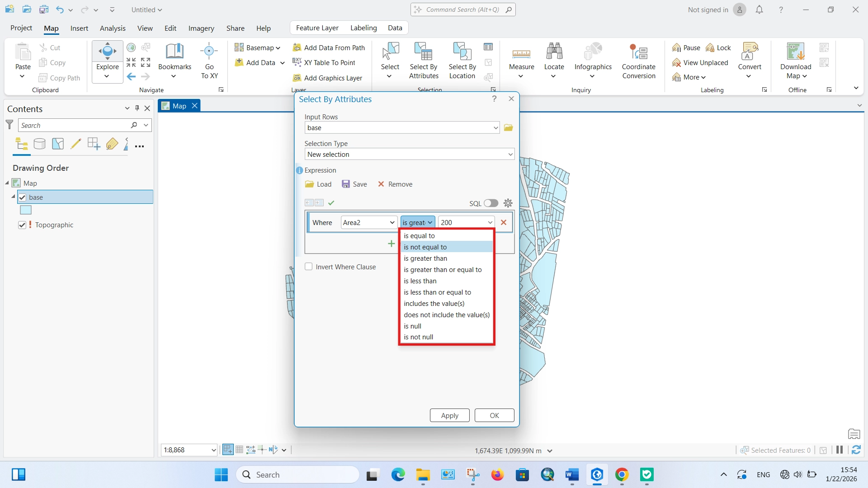Screen dimensions: 868x488
Task: Open the Infographics tool
Action: tap(593, 60)
